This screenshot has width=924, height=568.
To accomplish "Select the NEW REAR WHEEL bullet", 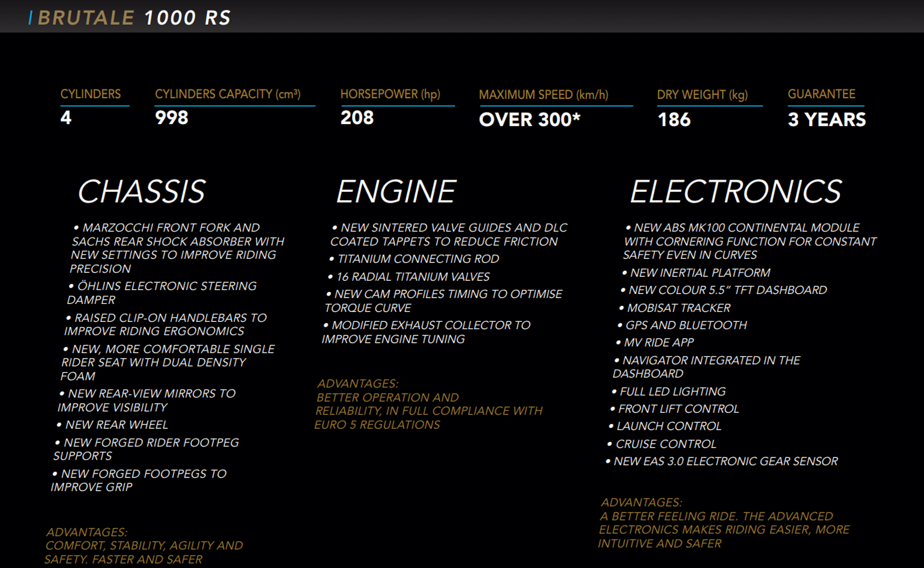I will click(116, 424).
